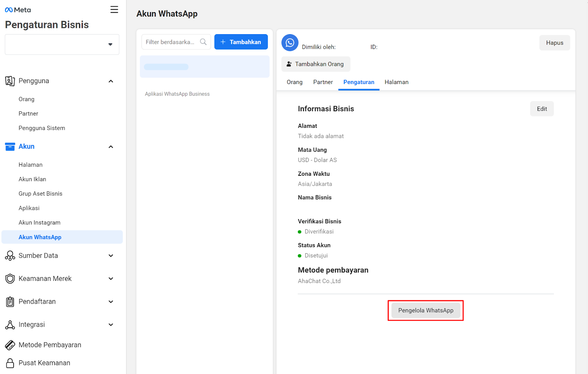Click the 'AhaChat Co.,Ltd' payment text
The image size is (588, 374).
319,281
